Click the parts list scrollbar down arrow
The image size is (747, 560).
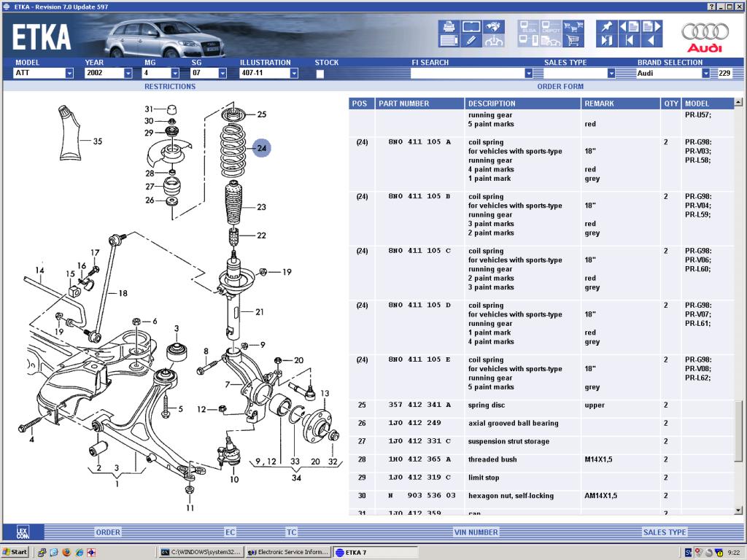(x=738, y=510)
